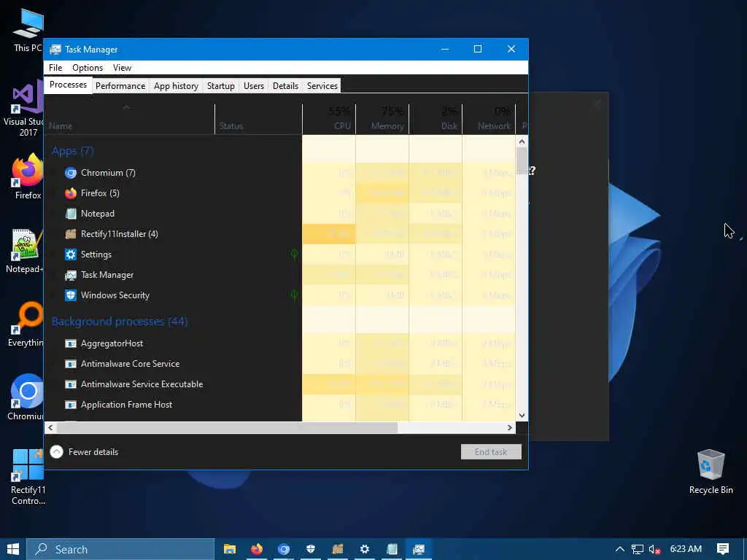Click the green leaf status icon beside Settings
The width and height of the screenshot is (747, 560).
pos(295,254)
